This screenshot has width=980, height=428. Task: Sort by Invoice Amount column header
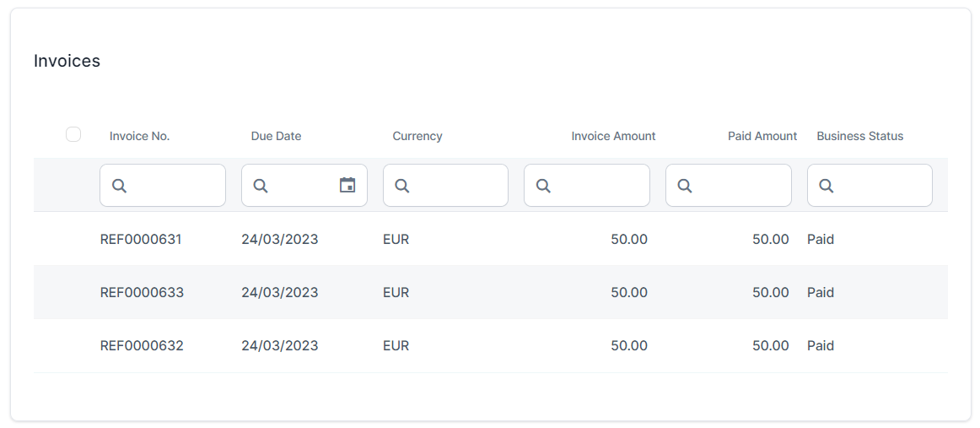click(613, 136)
